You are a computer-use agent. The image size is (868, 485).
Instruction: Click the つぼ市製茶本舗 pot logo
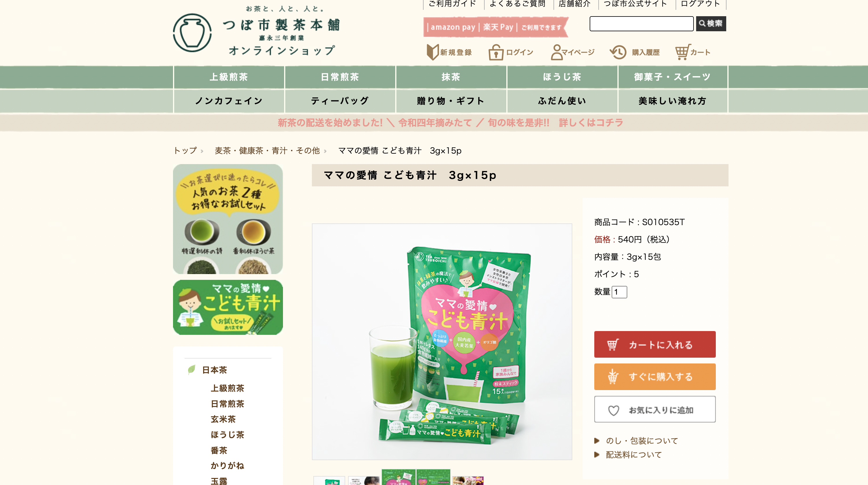pyautogui.click(x=192, y=33)
